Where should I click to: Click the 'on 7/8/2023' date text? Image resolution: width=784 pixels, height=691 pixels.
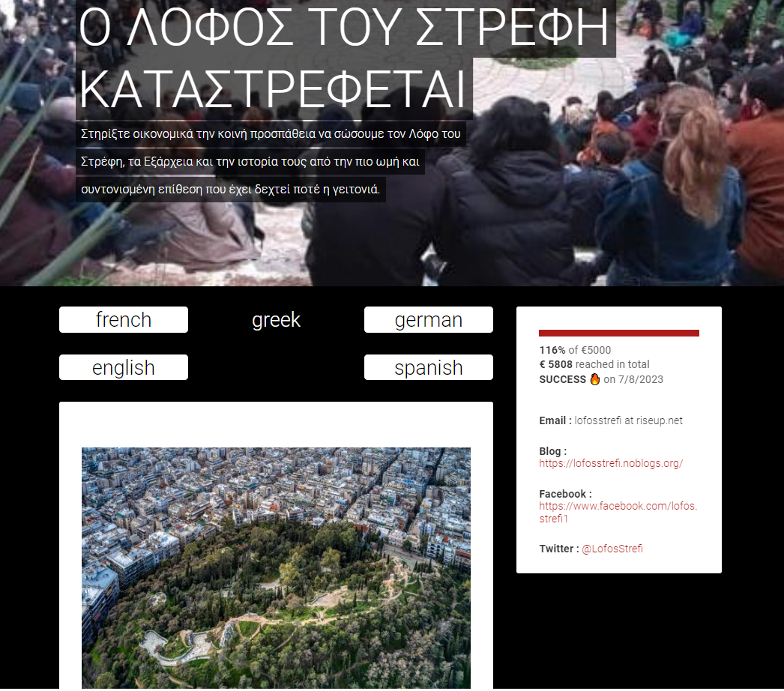[x=633, y=379]
